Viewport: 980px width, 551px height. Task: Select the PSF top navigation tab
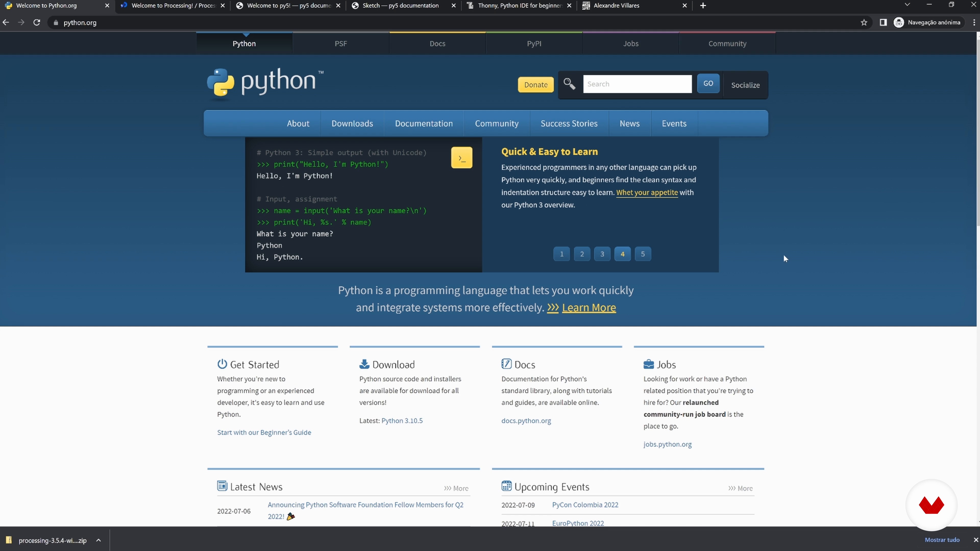340,43
